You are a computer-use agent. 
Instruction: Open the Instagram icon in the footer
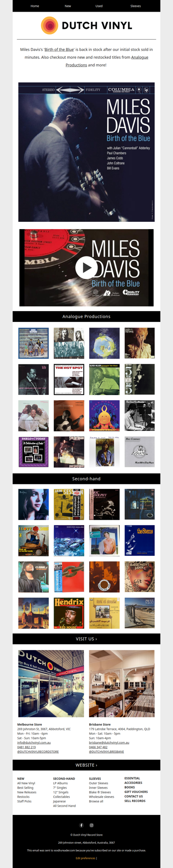pyautogui.click(x=91, y=825)
